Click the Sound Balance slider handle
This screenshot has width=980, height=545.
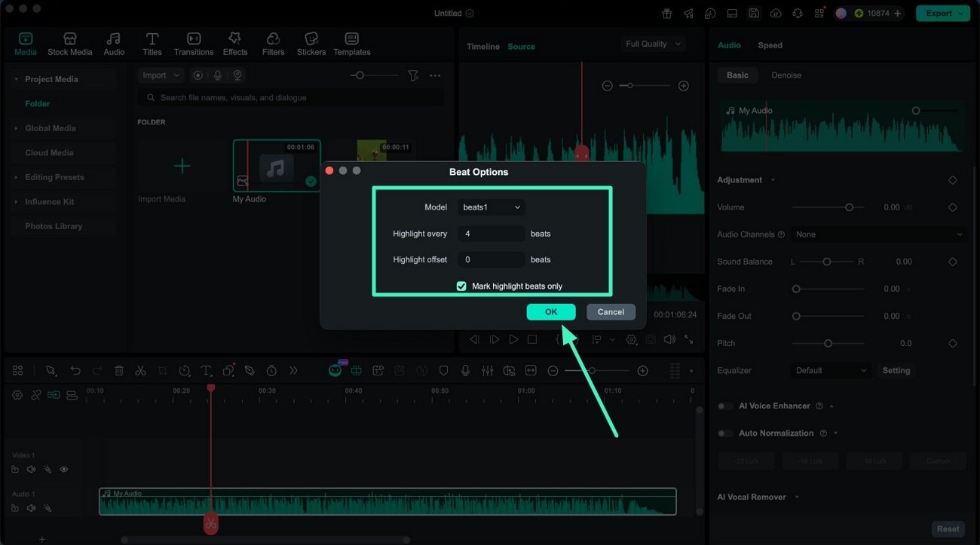pos(827,262)
